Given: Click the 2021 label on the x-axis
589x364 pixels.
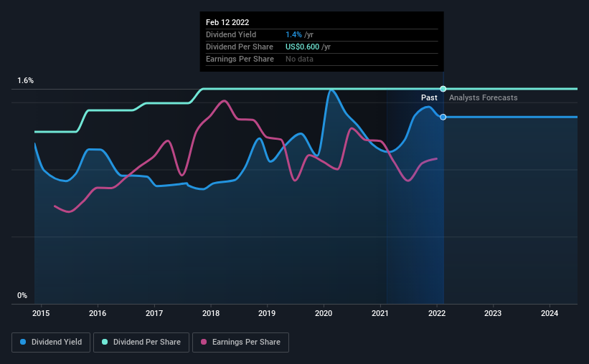Looking at the screenshot, I should coord(380,313).
